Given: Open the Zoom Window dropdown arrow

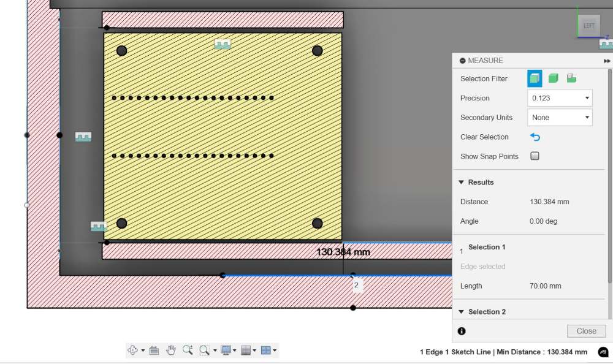Looking at the screenshot, I should point(215,351).
